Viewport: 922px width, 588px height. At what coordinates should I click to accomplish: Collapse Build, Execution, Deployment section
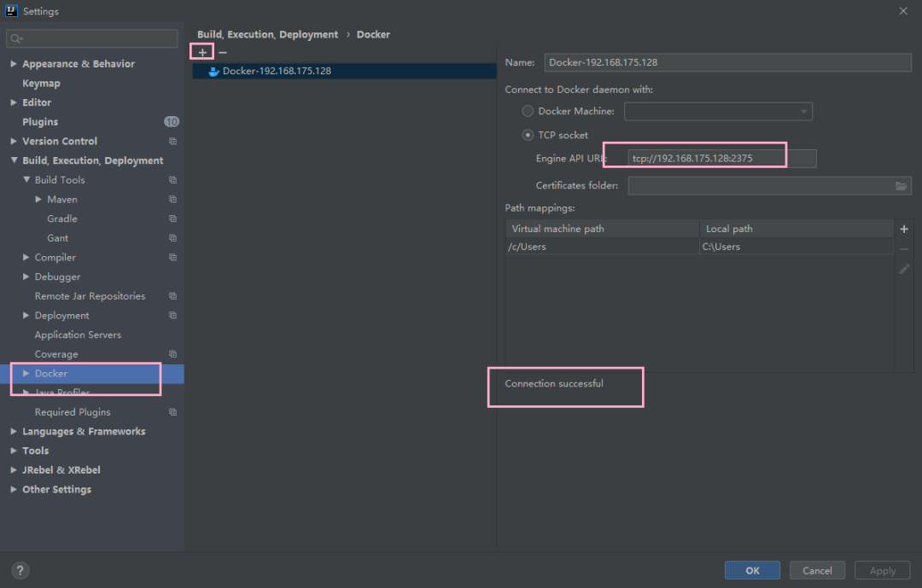[x=14, y=160]
